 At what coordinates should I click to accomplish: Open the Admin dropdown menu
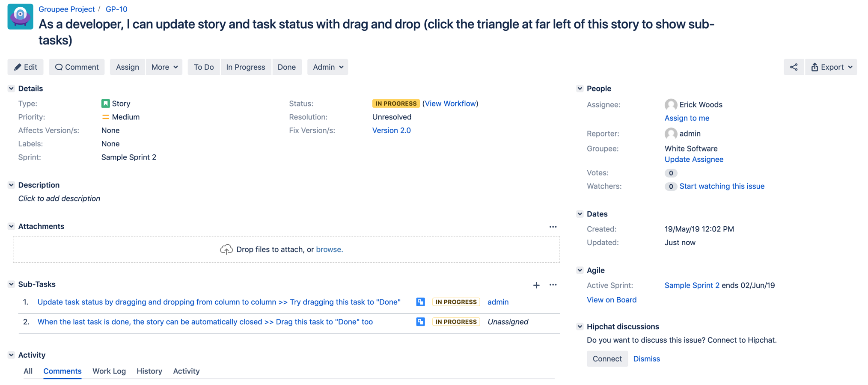pyautogui.click(x=328, y=67)
